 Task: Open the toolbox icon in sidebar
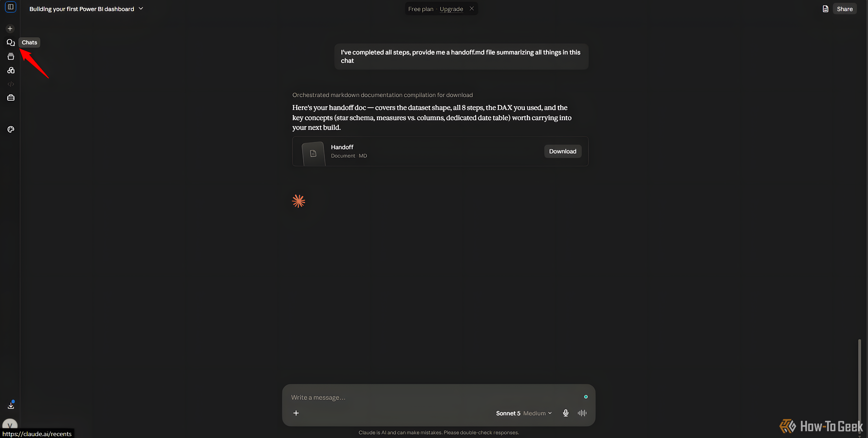[11, 98]
